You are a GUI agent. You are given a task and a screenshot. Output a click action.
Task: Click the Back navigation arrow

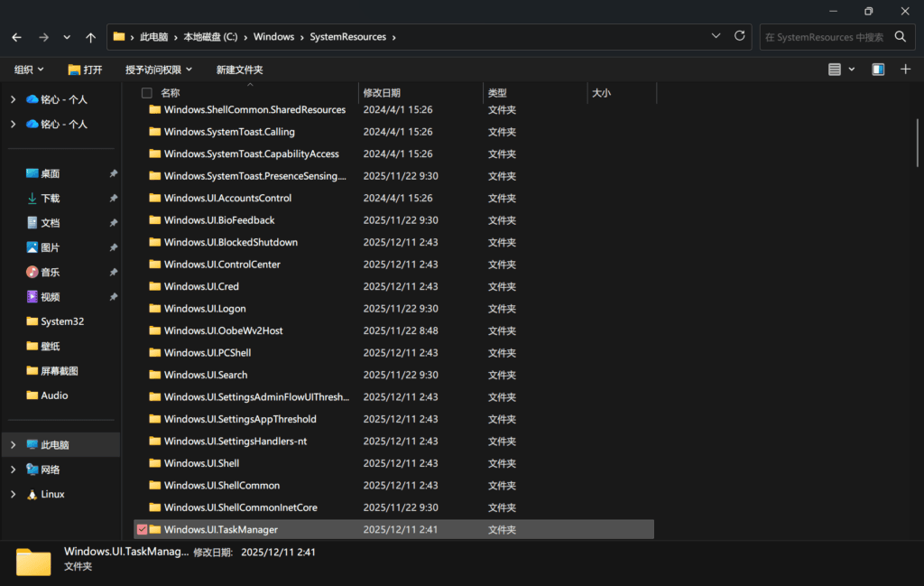[16, 37]
